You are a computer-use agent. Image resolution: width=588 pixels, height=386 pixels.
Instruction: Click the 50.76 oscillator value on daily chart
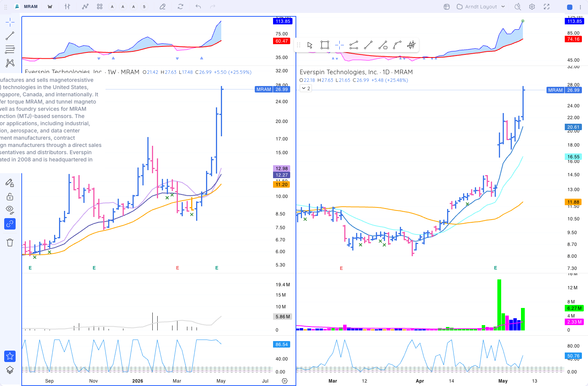tap(574, 356)
